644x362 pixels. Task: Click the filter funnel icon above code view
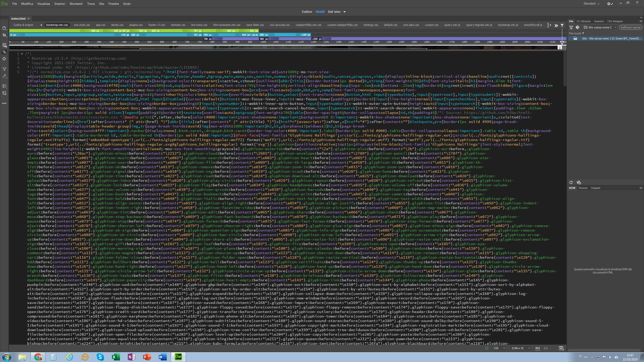point(562,25)
